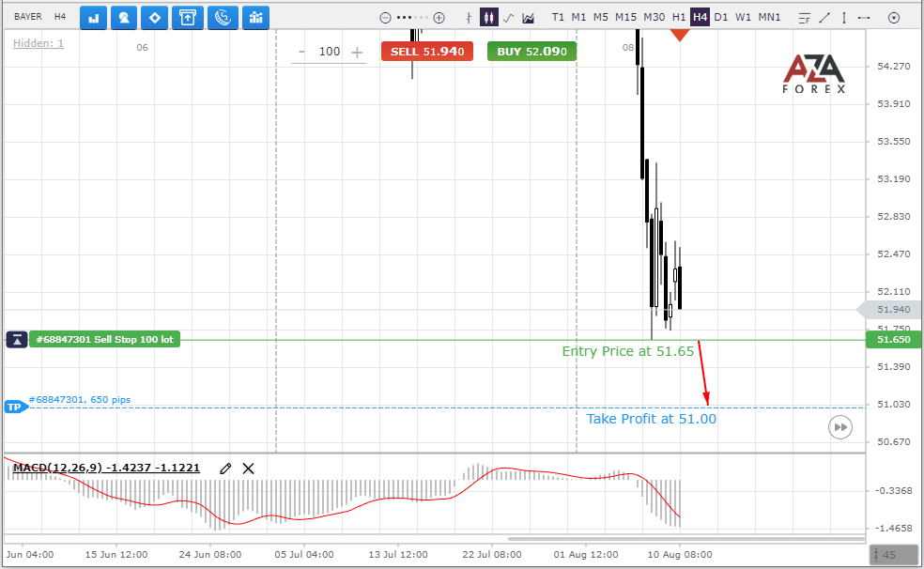
Task: Increase lot size with plus button
Action: point(357,53)
